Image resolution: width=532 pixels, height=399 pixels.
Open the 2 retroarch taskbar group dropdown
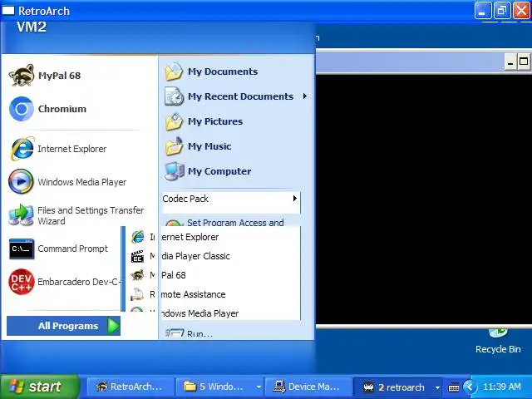point(437,387)
